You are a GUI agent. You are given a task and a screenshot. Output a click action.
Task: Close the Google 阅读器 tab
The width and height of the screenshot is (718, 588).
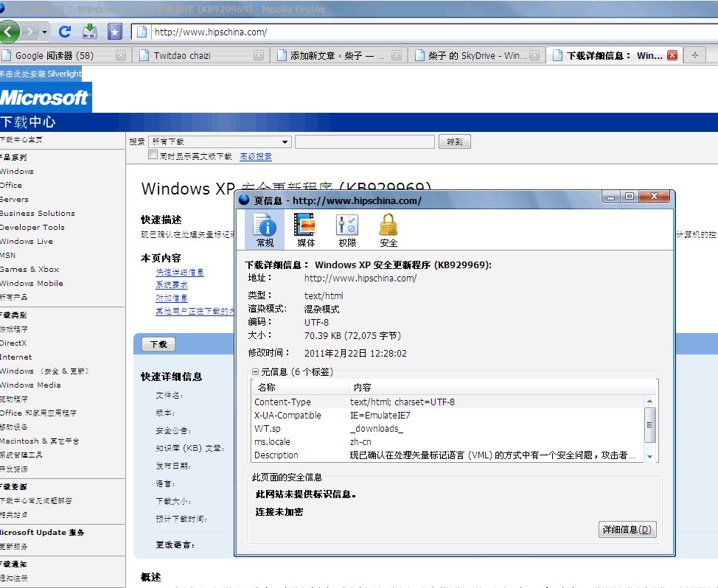121,55
